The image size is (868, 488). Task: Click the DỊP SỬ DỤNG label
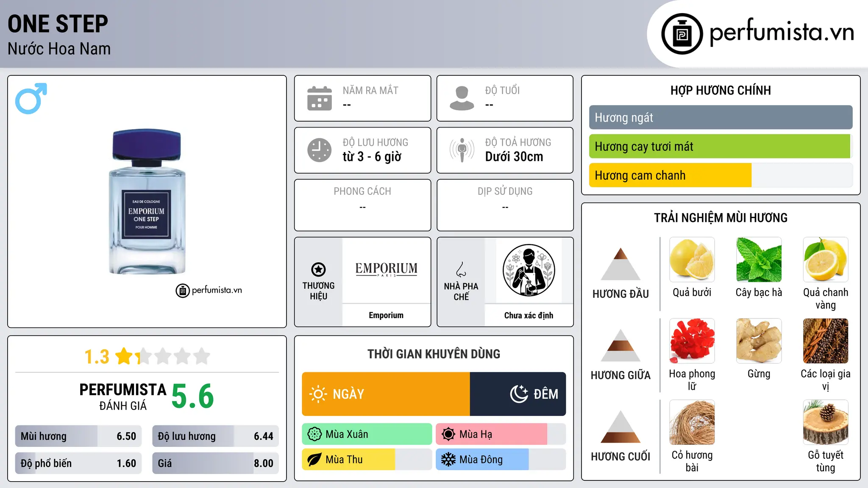[505, 191]
